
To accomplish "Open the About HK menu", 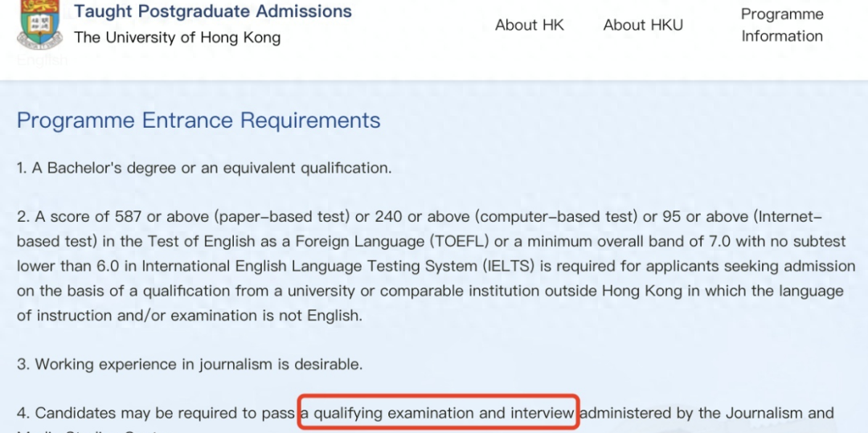I will (530, 25).
